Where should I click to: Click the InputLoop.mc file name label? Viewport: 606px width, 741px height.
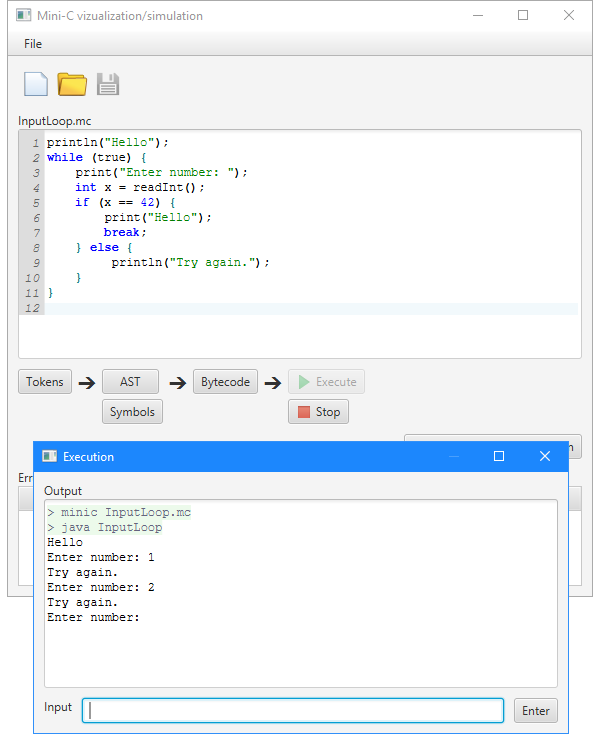coord(55,121)
